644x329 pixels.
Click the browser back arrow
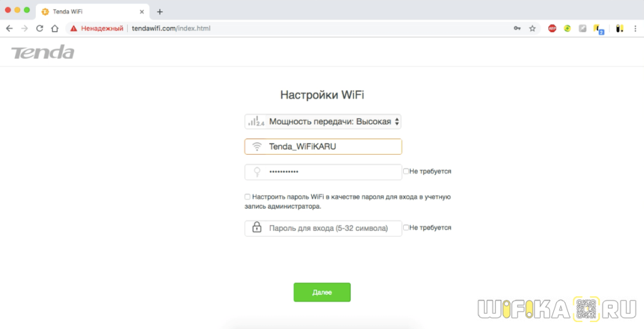tap(9, 28)
